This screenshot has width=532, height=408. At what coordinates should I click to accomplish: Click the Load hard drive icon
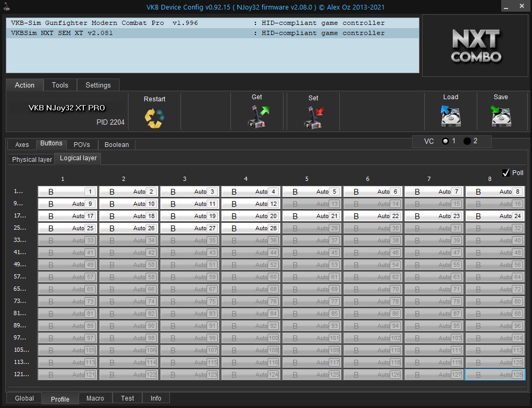tap(451, 116)
